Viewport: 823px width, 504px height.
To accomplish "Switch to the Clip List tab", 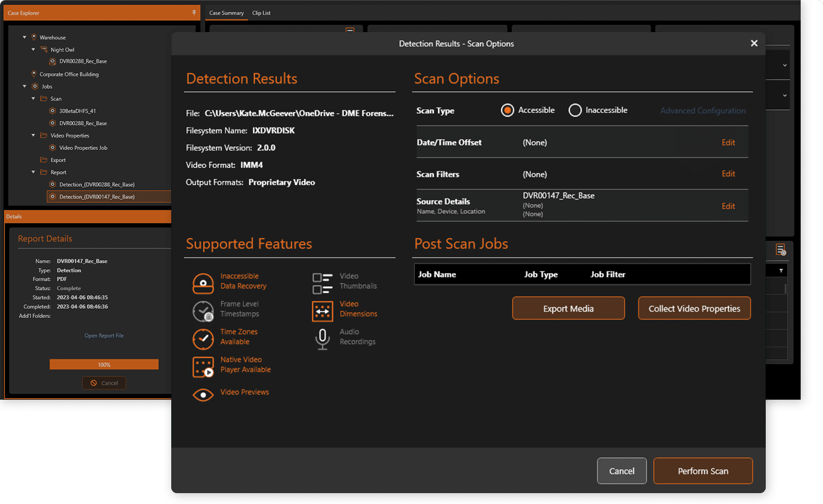I will (x=261, y=13).
